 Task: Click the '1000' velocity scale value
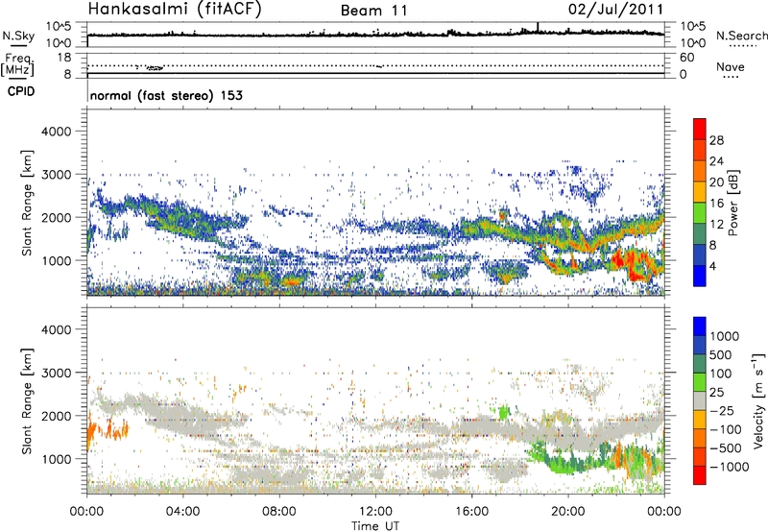point(724,336)
